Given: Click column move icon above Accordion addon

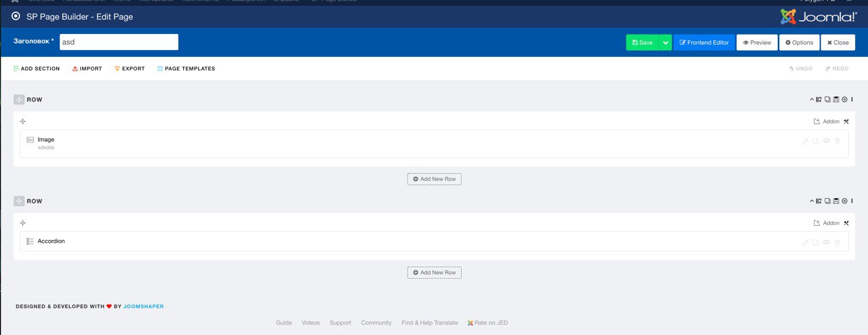Looking at the screenshot, I should [23, 223].
